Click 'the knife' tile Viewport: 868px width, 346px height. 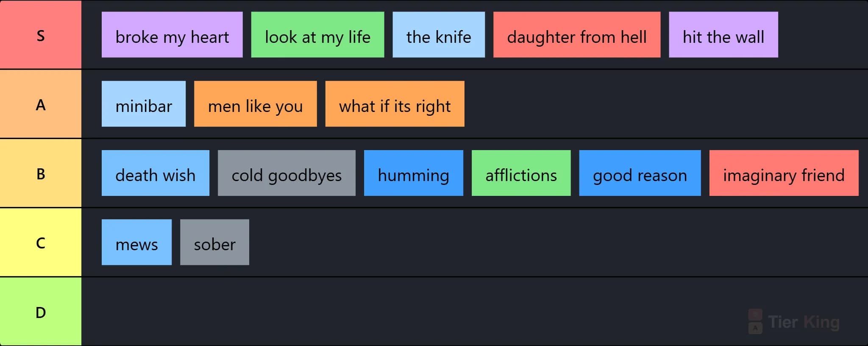439,35
